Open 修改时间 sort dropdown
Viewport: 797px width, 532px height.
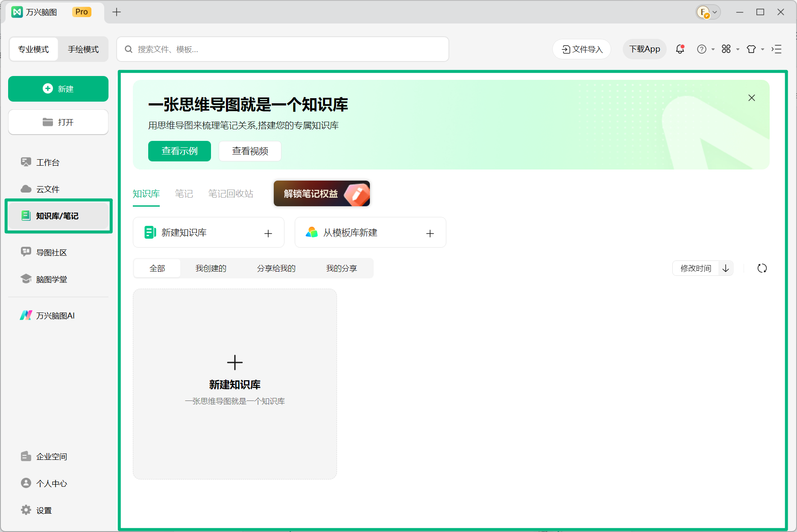(x=696, y=268)
